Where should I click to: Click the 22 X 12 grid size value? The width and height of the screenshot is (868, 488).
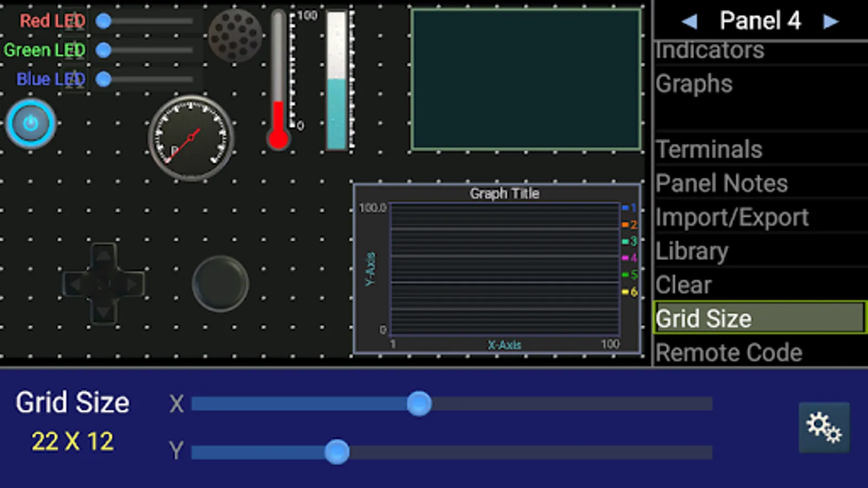coord(72,441)
